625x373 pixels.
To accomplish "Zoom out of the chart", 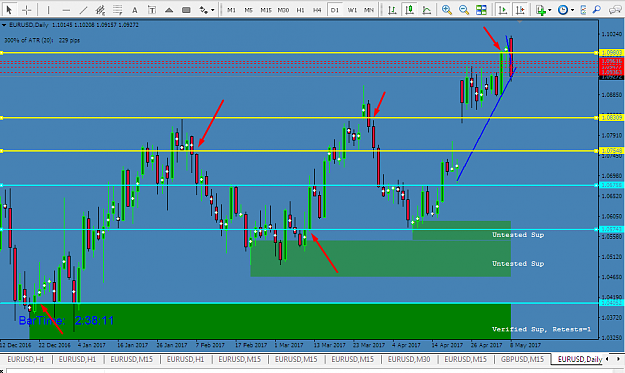I will 464,10.
